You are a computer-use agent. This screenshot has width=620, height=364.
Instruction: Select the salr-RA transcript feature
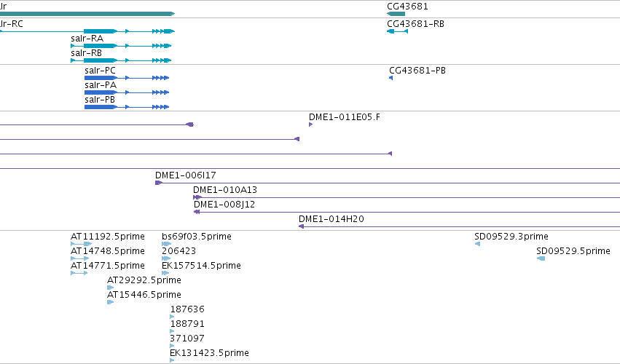(121, 46)
